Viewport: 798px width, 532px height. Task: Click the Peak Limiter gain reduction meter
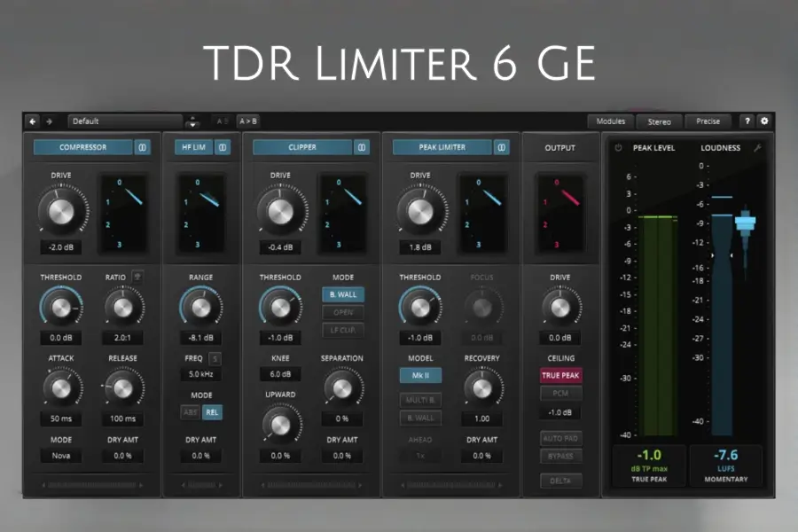pos(482,214)
